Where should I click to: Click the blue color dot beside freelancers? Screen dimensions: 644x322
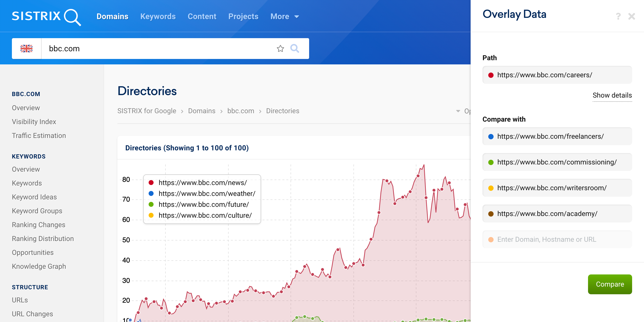[x=491, y=136]
